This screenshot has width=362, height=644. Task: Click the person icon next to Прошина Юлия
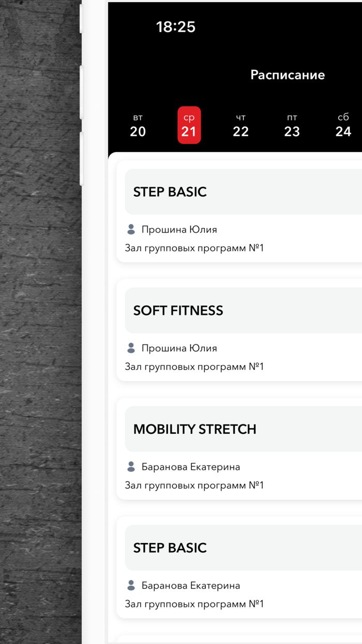(131, 229)
